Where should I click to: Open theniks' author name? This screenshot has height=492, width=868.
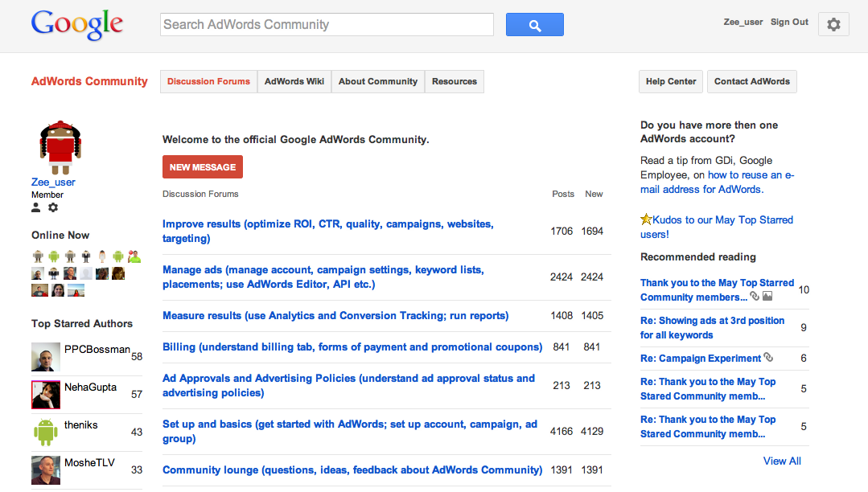tap(80, 424)
